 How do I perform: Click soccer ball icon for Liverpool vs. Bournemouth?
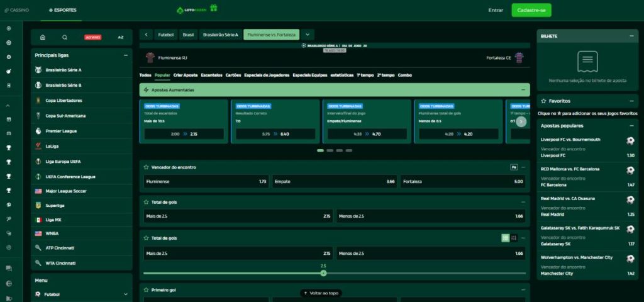630,141
